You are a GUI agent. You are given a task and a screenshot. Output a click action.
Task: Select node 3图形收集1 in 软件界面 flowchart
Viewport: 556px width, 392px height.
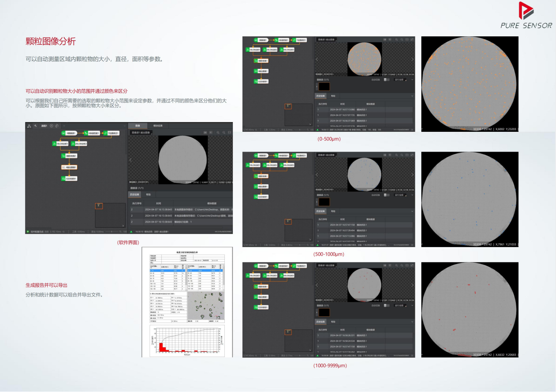click(x=69, y=156)
